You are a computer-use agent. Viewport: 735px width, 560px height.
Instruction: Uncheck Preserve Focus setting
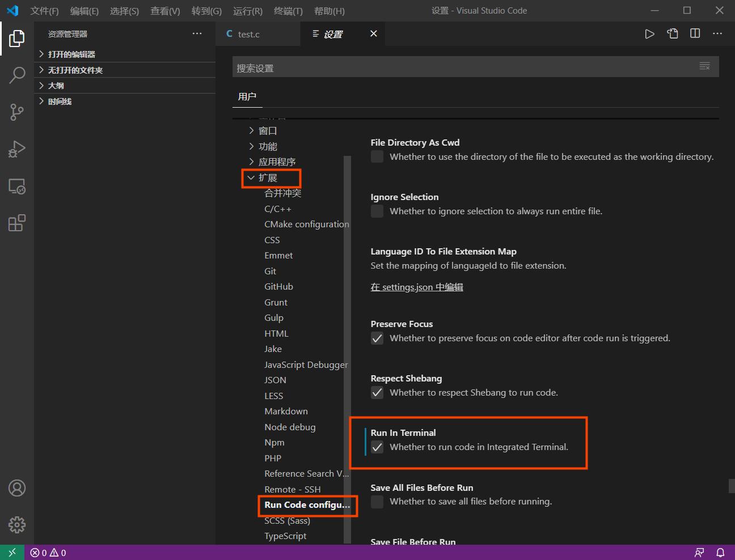[x=377, y=338]
